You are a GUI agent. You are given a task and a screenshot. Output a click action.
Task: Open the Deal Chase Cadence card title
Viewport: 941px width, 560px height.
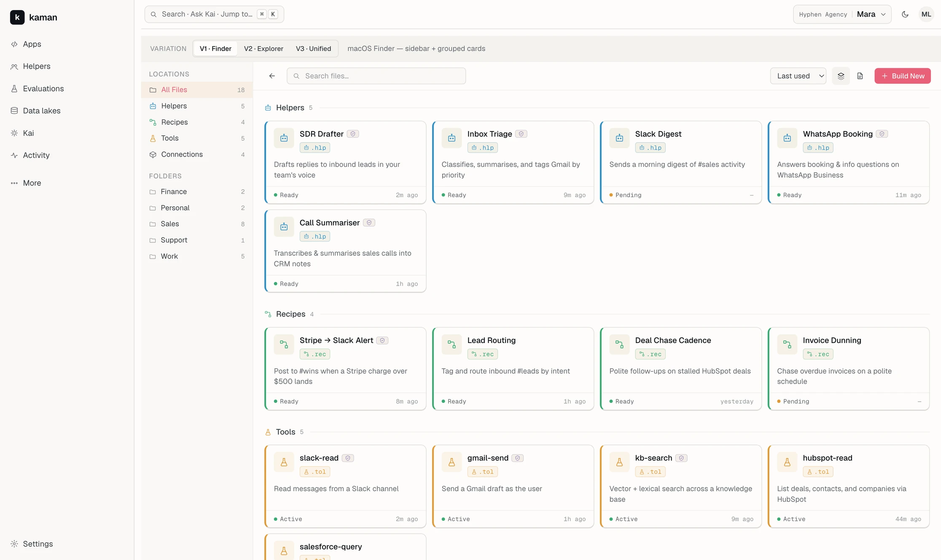click(x=673, y=340)
